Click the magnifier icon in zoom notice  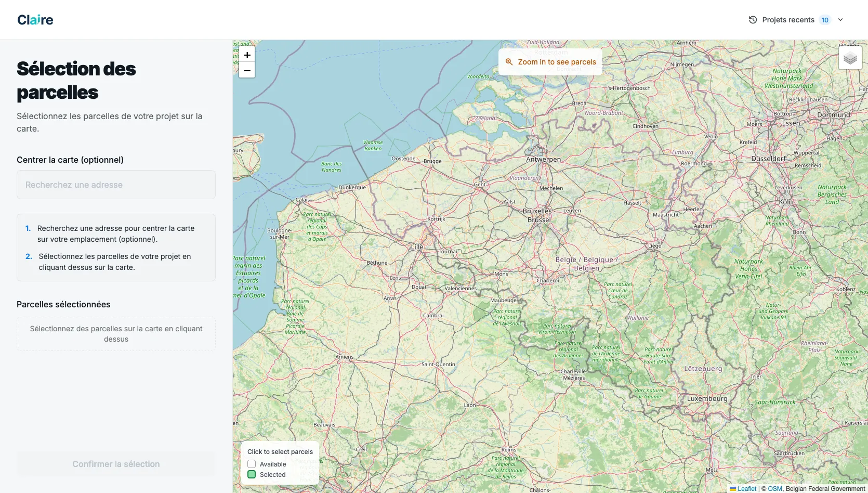pos(509,62)
